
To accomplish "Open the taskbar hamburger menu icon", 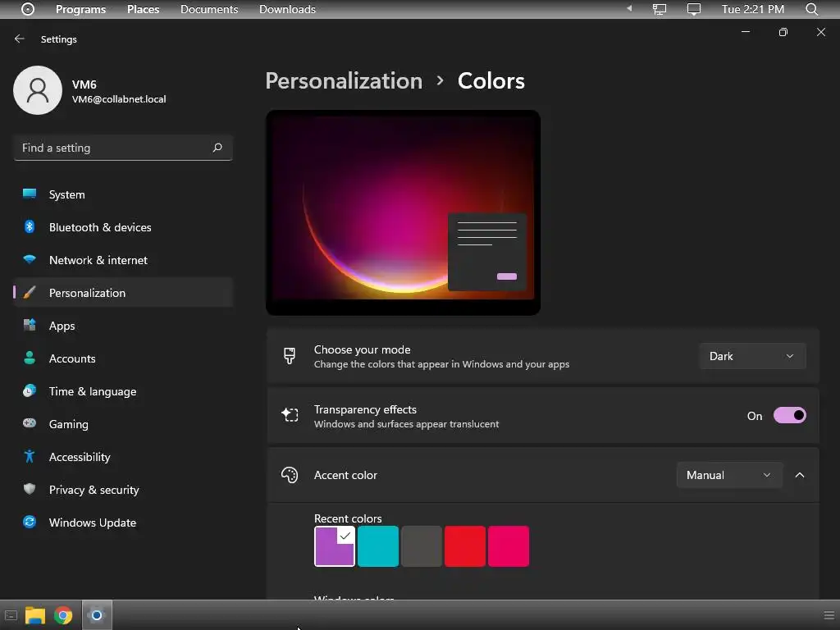I will (829, 615).
